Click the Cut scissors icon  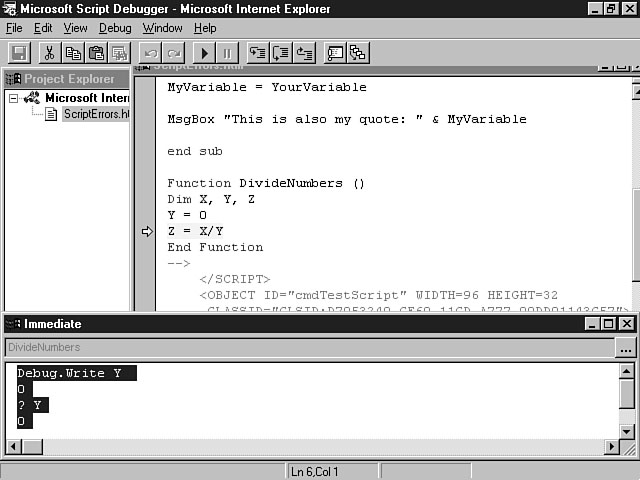point(48,53)
